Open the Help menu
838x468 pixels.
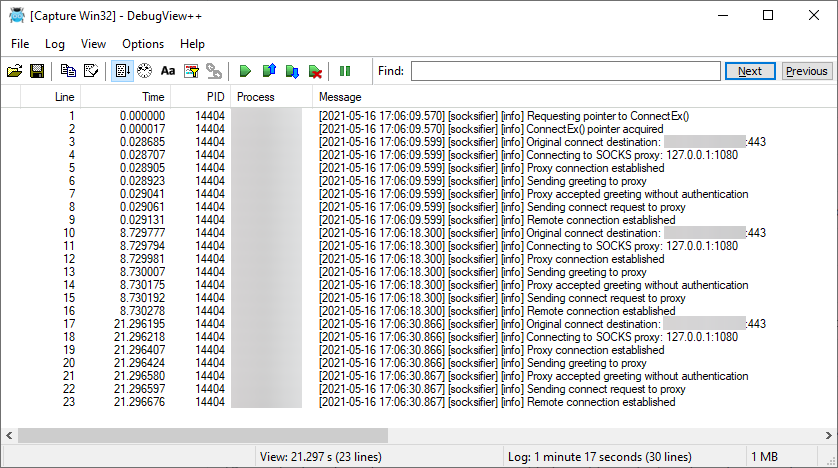192,44
